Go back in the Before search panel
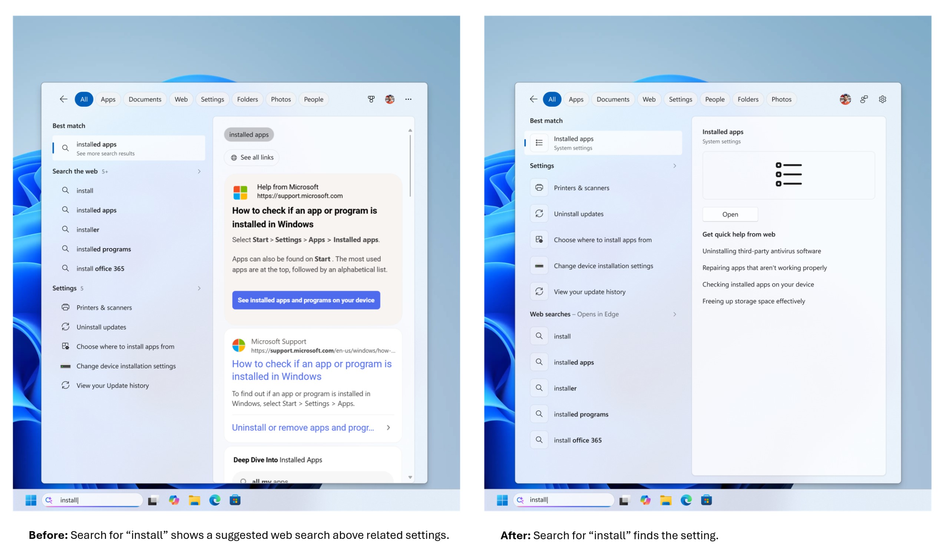This screenshot has width=949, height=560. click(x=63, y=99)
